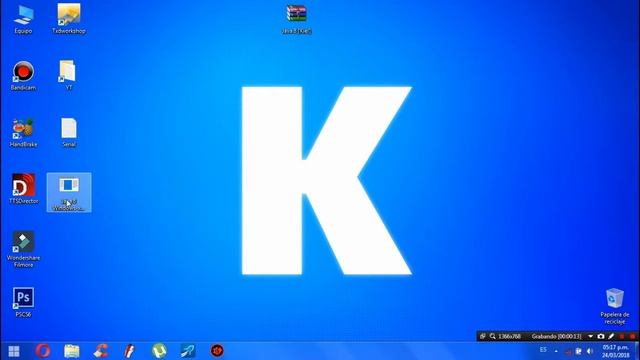Open the TTSDirector shortcut

tap(23, 189)
